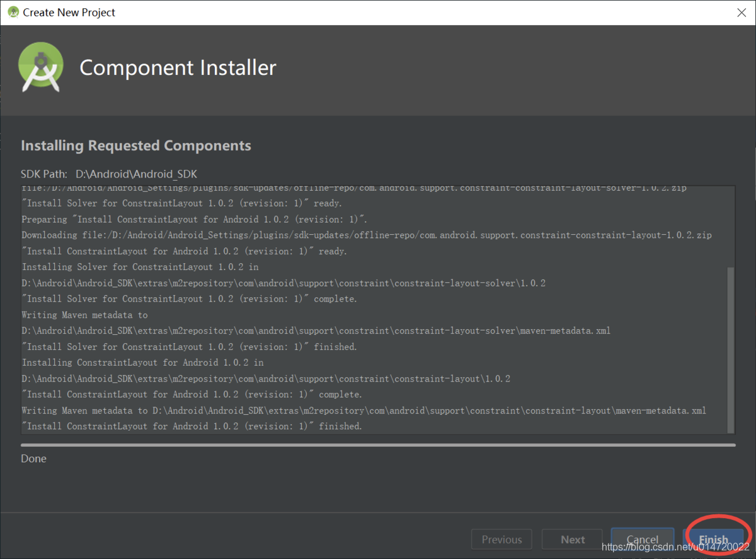Click log line ending 'constraint-layout-solver\maven-metadata.xml'

tap(316, 330)
